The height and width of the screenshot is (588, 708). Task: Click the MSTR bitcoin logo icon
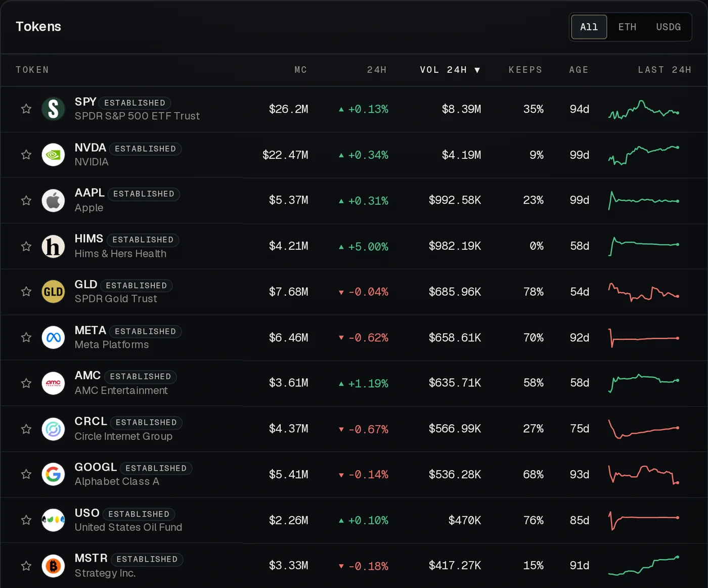pyautogui.click(x=53, y=566)
